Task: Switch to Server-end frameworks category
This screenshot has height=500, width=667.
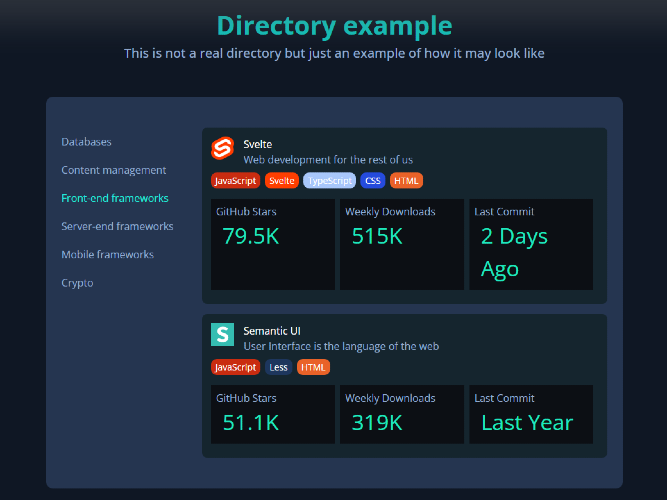Action: (x=117, y=226)
